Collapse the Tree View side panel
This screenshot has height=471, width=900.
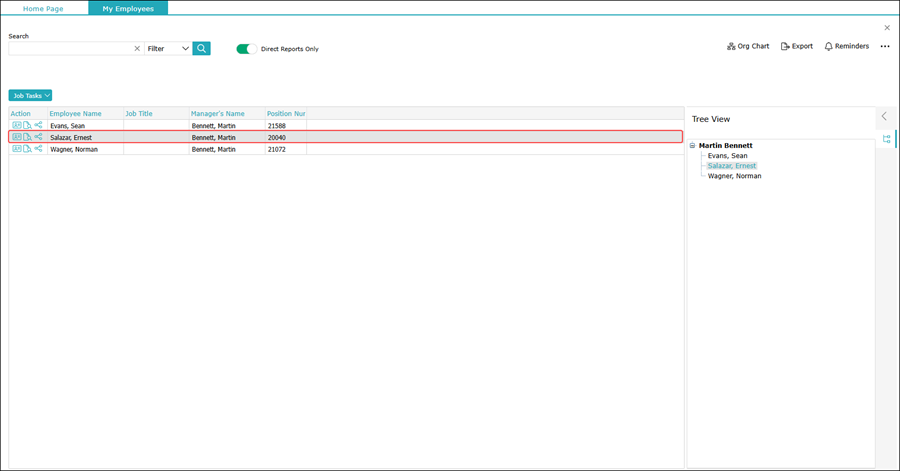pyautogui.click(x=884, y=117)
